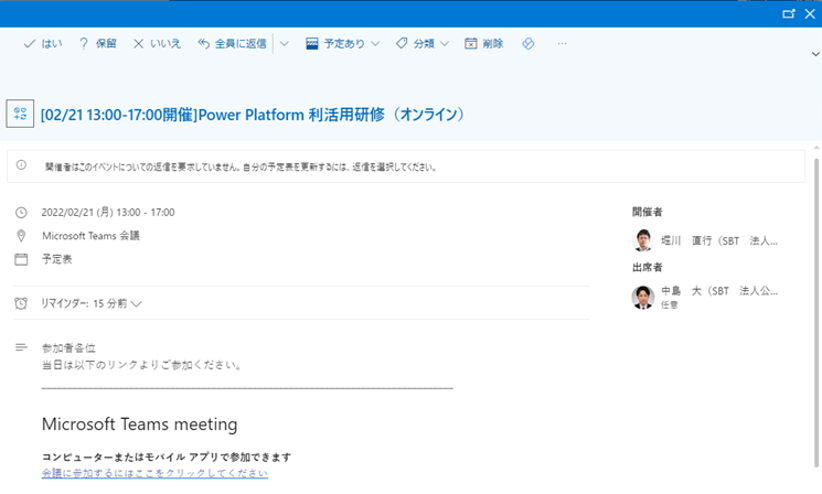Click the 会議に参加するにはここをクリック link
This screenshot has height=494, width=822.
[155, 473]
